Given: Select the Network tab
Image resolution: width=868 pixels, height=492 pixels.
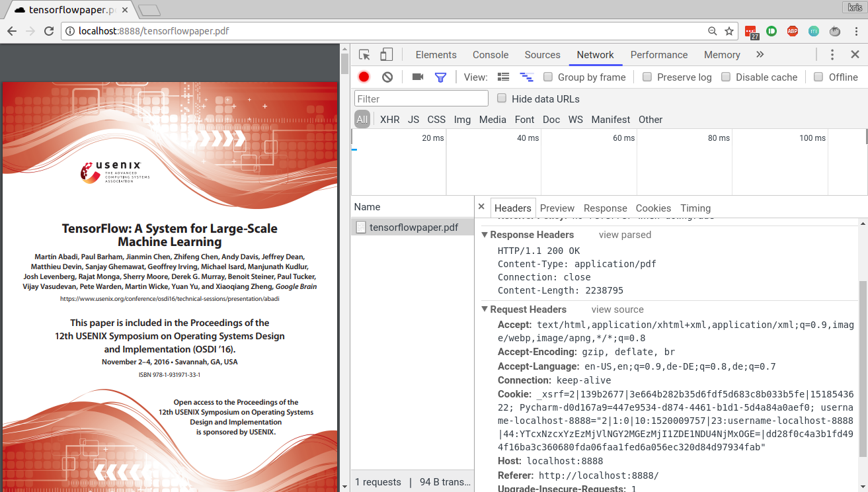Looking at the screenshot, I should click(x=595, y=55).
